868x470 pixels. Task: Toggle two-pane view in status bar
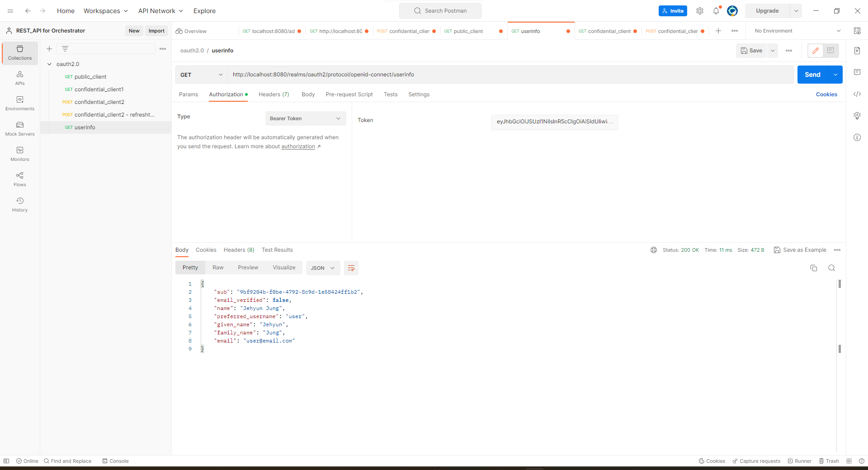click(849, 461)
